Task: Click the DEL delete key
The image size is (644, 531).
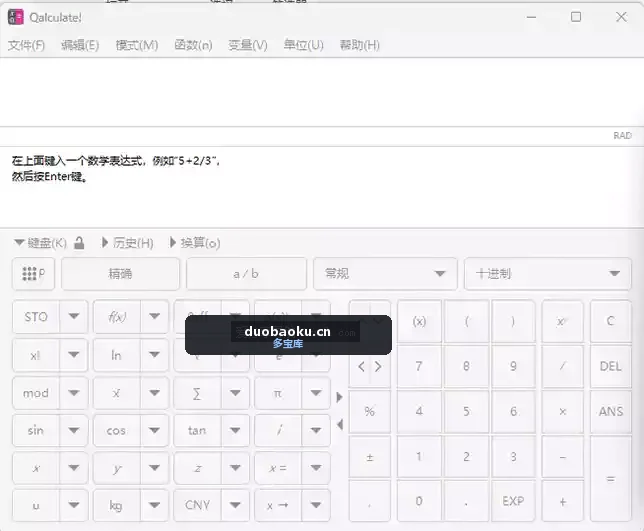Action: [x=611, y=366]
